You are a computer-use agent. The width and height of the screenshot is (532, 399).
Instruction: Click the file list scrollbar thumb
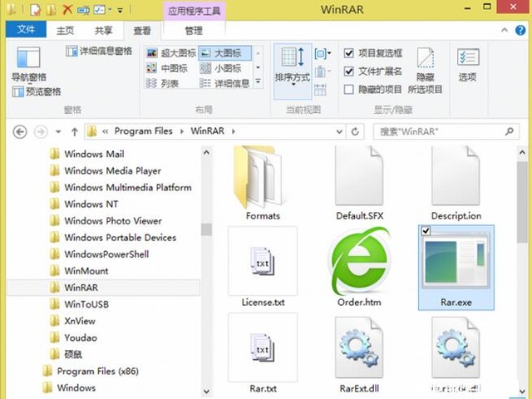522,202
